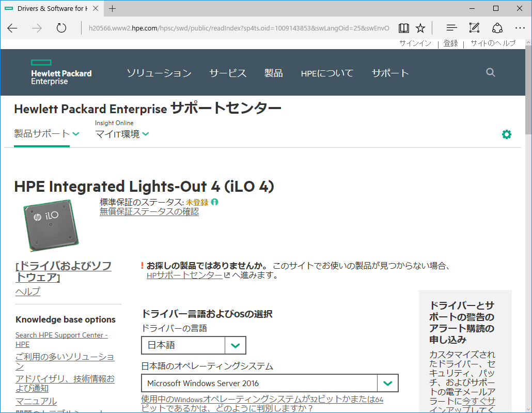Open the Edge more actions menu
Viewport: 532px width, 413px height.
520,28
